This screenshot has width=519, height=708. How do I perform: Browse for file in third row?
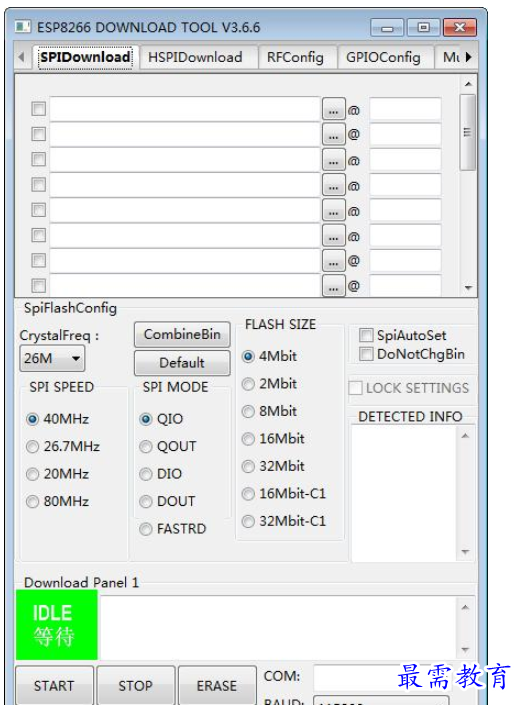coord(334,160)
